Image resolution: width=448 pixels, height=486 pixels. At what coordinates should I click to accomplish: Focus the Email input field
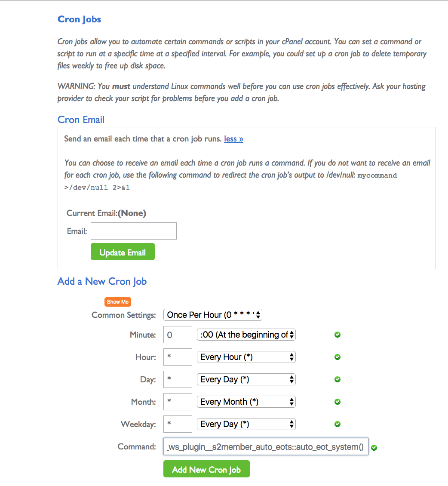pos(134,231)
